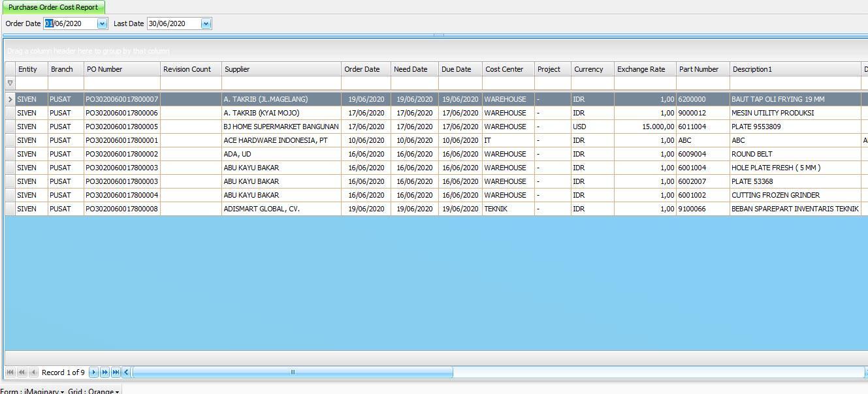Click PO3020060017800001 cell
Viewport: 868px width, 394px height.
click(x=122, y=140)
